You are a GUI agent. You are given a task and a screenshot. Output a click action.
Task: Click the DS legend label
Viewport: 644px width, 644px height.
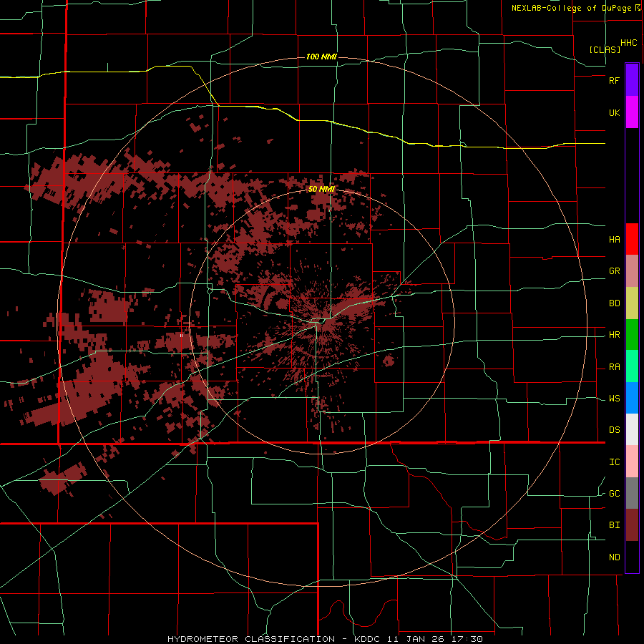point(614,430)
